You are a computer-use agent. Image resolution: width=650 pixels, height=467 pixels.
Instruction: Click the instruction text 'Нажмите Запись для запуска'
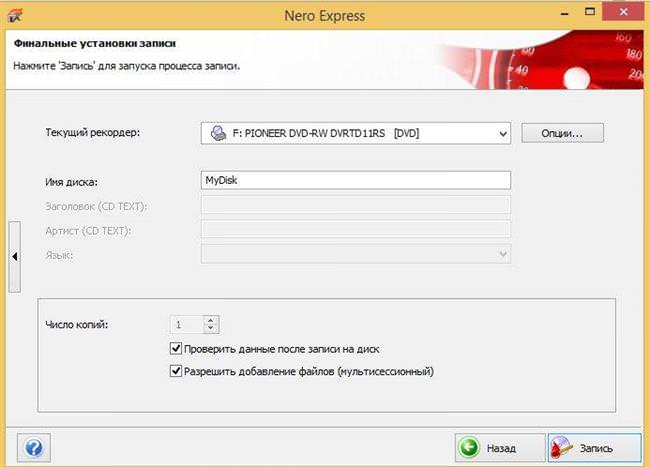click(x=126, y=66)
